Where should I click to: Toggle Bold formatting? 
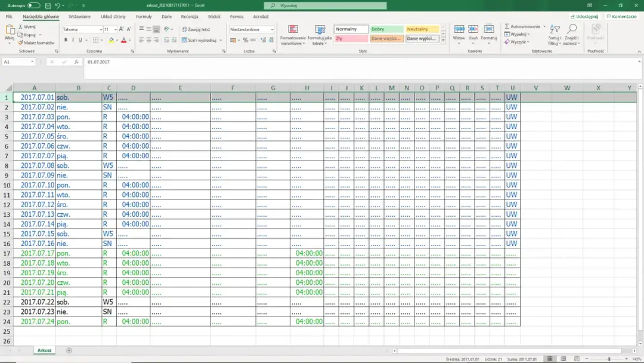[x=65, y=40]
